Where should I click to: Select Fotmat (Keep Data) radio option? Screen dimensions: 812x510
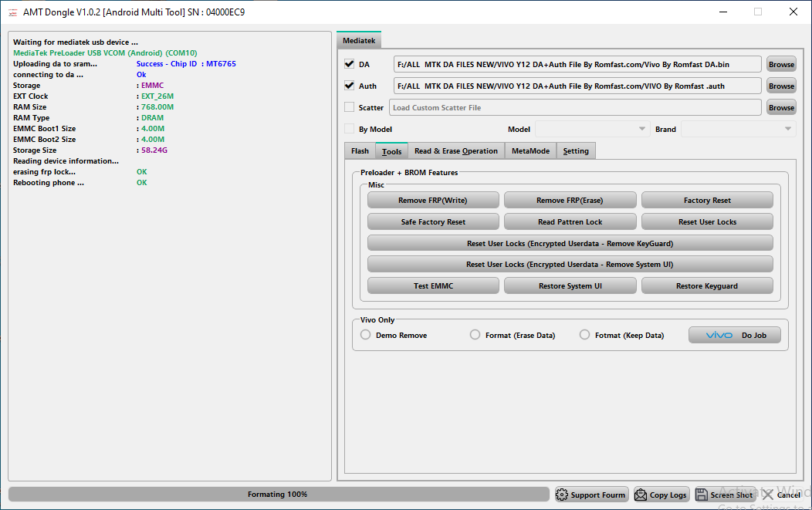point(584,335)
